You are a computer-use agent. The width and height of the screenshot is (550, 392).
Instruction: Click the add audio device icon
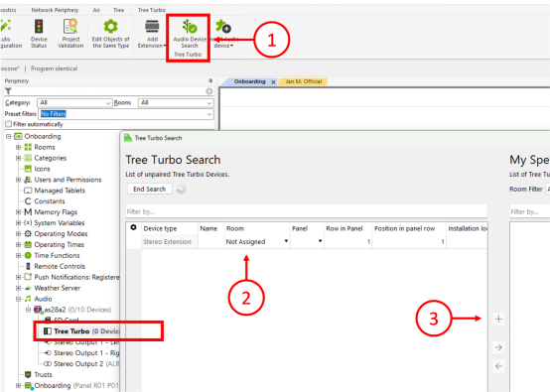click(x=222, y=26)
